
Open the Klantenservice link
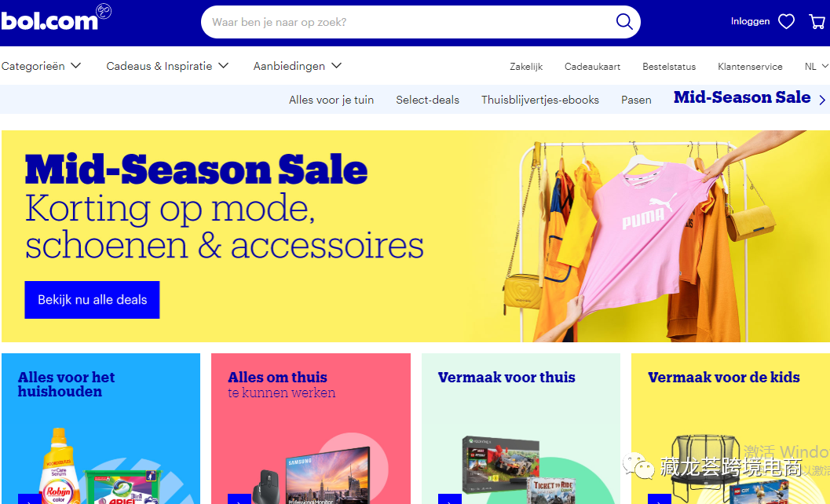coord(750,67)
